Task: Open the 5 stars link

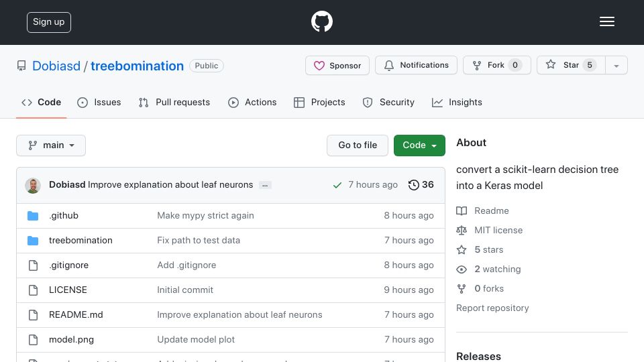Action: pyautogui.click(x=489, y=249)
